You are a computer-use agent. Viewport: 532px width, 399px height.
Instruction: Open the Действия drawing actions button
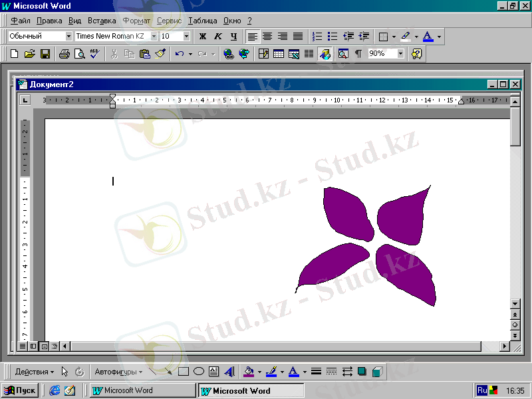click(x=35, y=372)
